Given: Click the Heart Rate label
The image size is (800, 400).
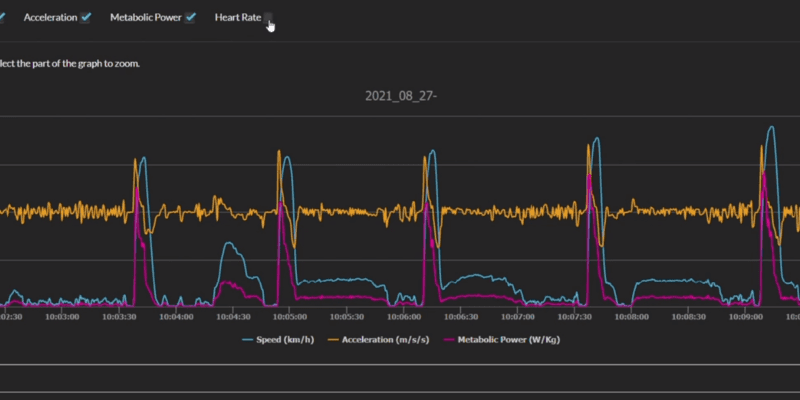Looking at the screenshot, I should [x=237, y=18].
